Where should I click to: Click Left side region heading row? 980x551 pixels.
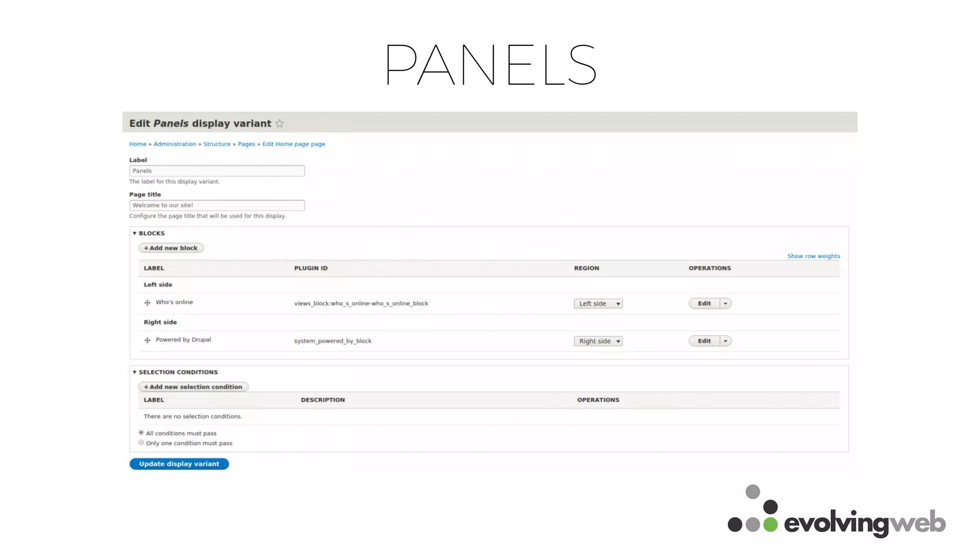[489, 285]
